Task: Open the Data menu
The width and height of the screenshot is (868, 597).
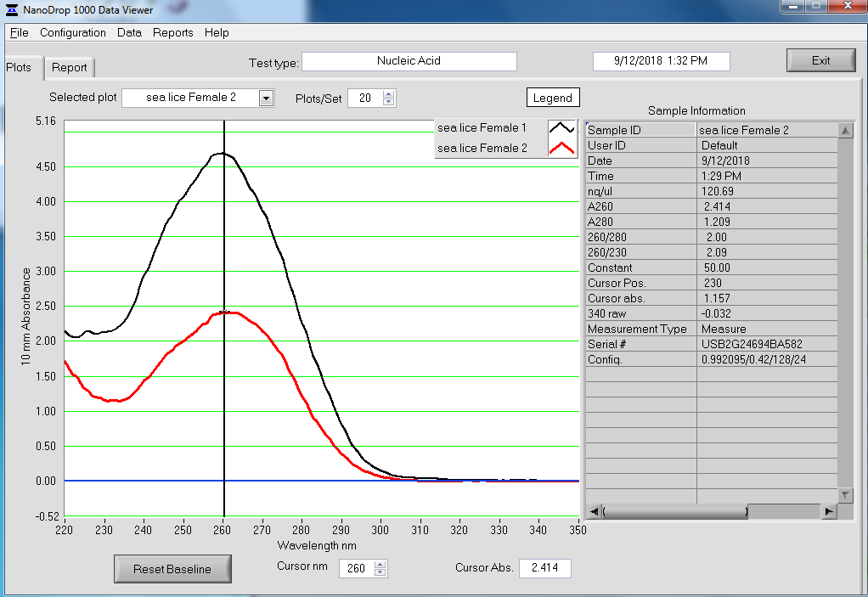Action: coord(129,33)
